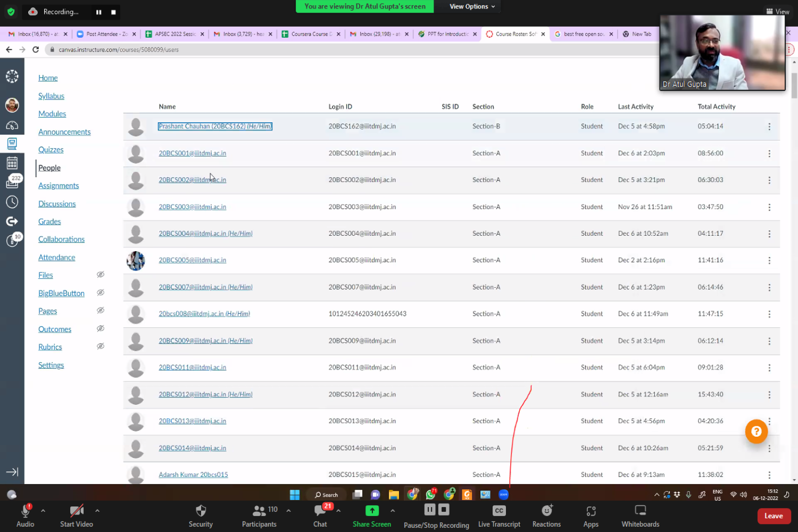
Task: Click the Live Transcript CC icon
Action: tap(499, 511)
